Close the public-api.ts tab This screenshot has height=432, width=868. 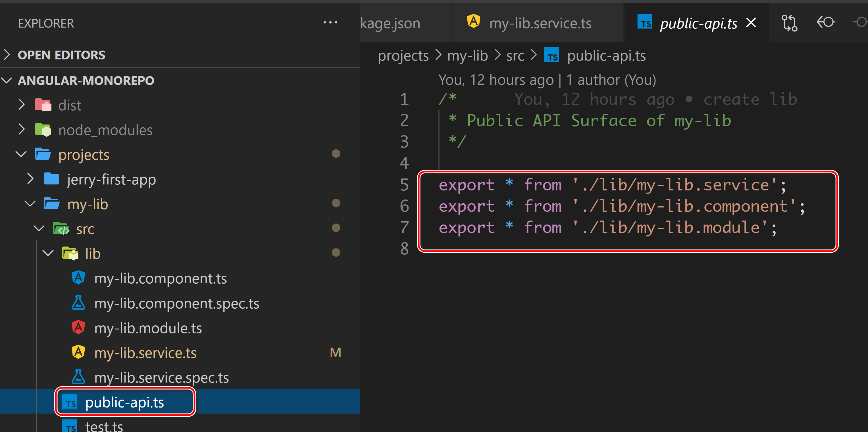751,23
